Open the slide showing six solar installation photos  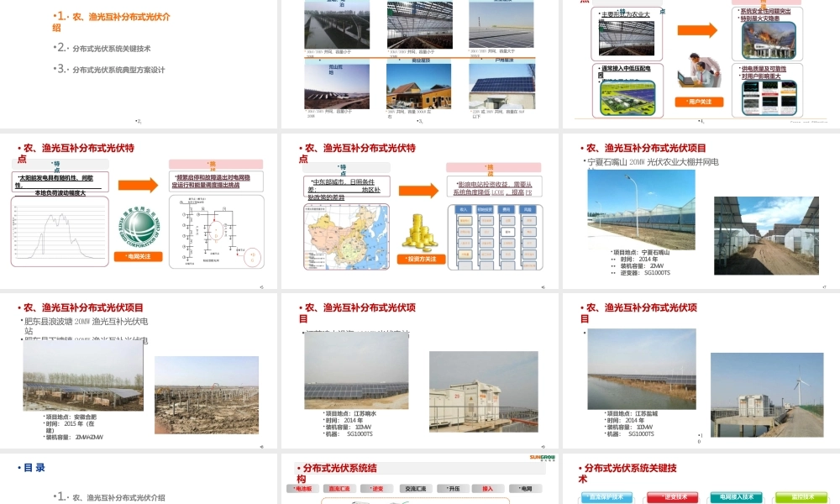[x=419, y=64]
